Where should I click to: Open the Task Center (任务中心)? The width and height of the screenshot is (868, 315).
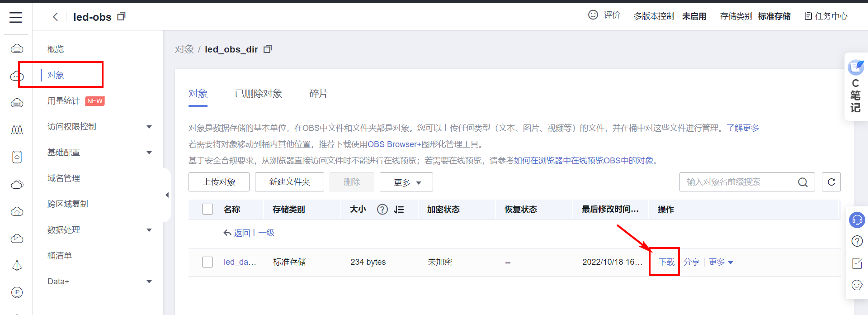[826, 16]
